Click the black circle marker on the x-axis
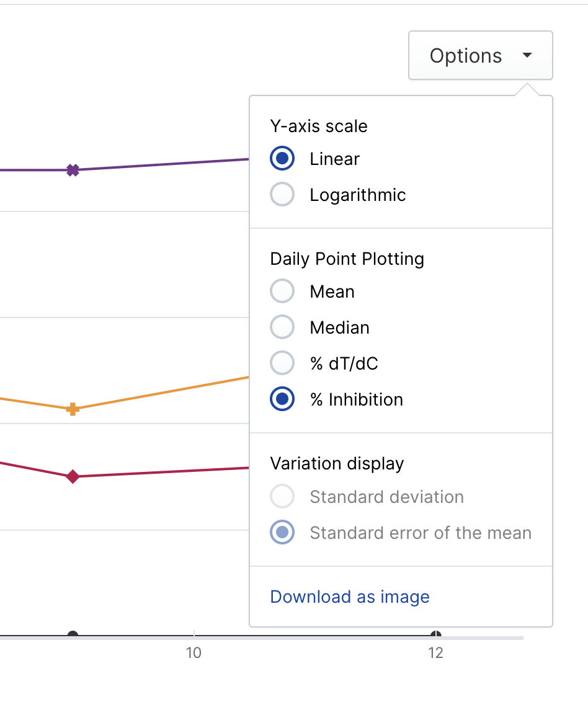 (x=73, y=634)
